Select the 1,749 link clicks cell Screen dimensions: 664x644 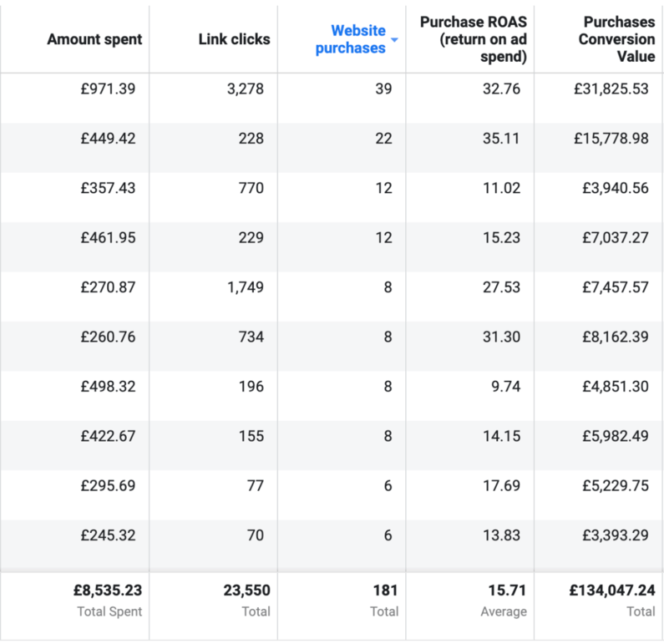(244, 287)
